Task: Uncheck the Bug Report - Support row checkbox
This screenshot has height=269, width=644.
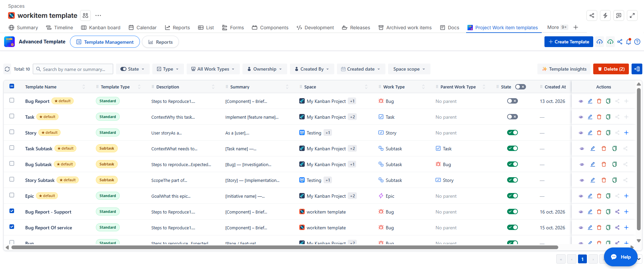Action: point(12,211)
